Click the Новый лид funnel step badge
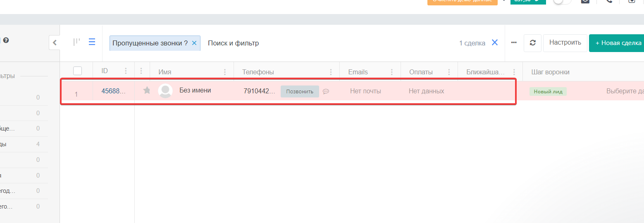The image size is (644, 223). (548, 92)
